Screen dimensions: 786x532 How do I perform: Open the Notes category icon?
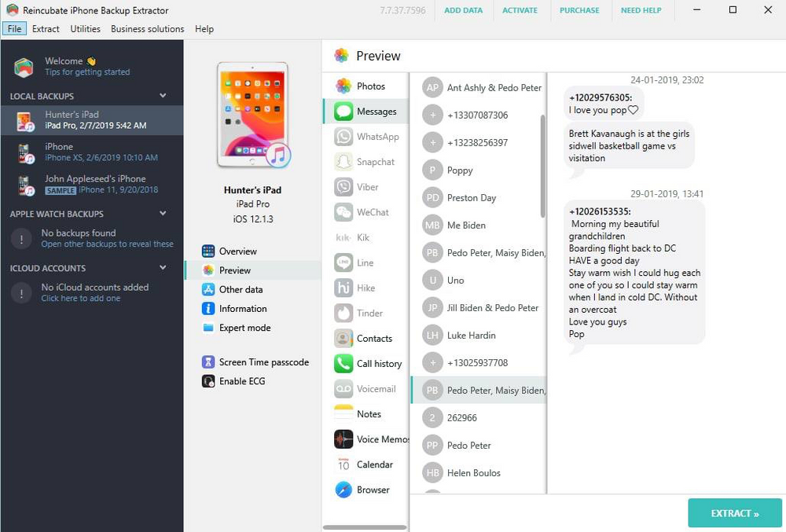tap(343, 413)
